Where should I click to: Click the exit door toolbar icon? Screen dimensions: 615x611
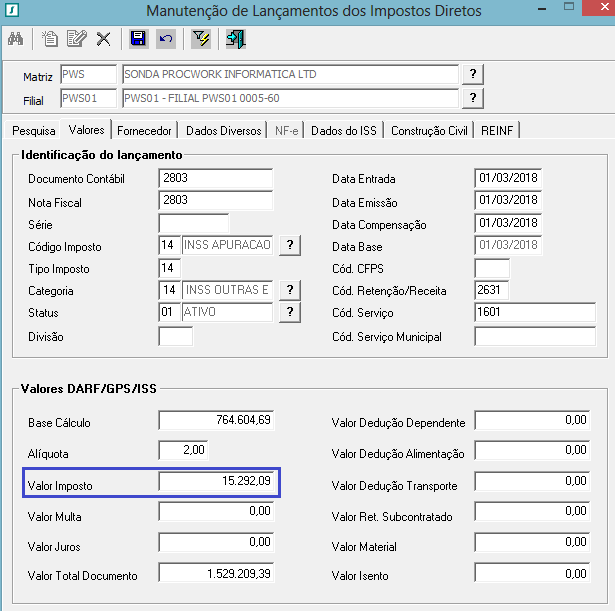tap(236, 39)
